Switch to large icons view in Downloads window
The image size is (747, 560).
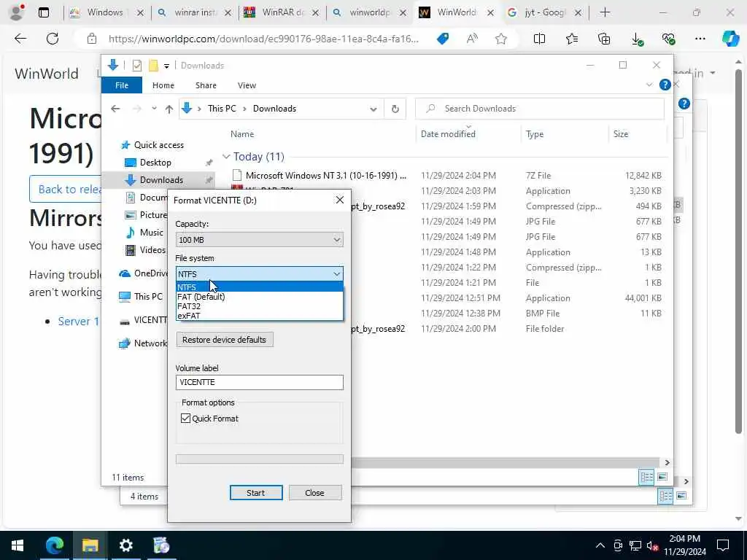coord(662,477)
